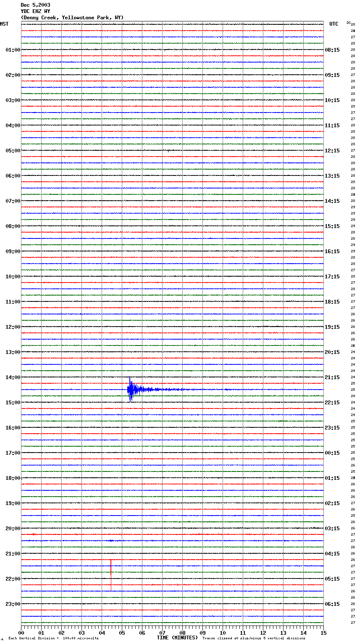This screenshot has height=644, width=357.
Task: Select the "17:00" MST time label
Action: [x=13, y=453]
